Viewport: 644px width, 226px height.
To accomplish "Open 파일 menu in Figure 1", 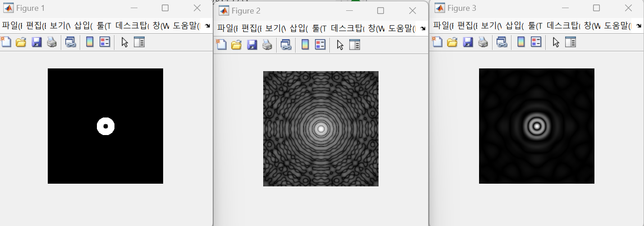I will [x=13, y=26].
